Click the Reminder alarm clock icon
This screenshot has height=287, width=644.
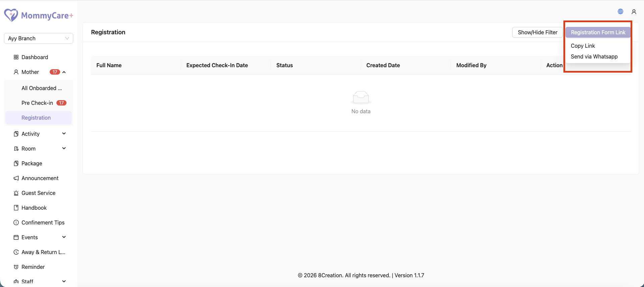click(16, 267)
